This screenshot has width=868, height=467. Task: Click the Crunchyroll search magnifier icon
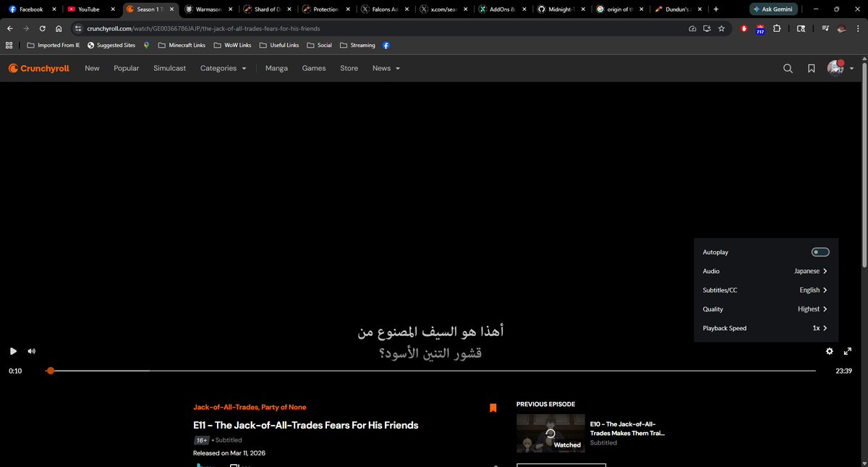pos(788,68)
